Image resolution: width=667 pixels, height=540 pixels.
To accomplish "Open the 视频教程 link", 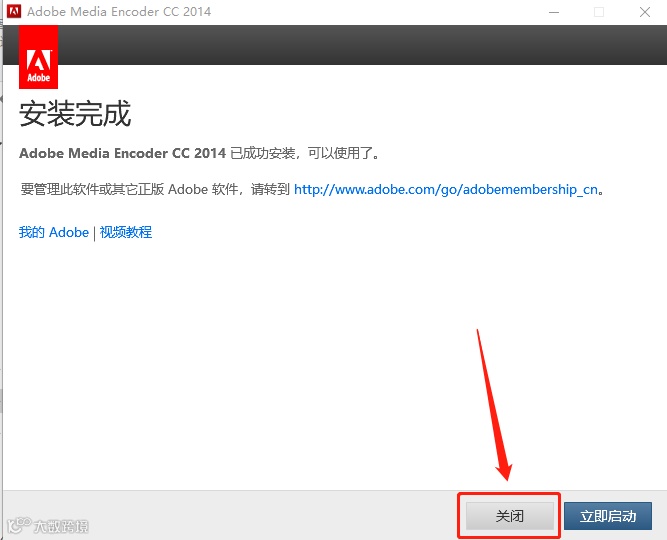I will pyautogui.click(x=125, y=232).
